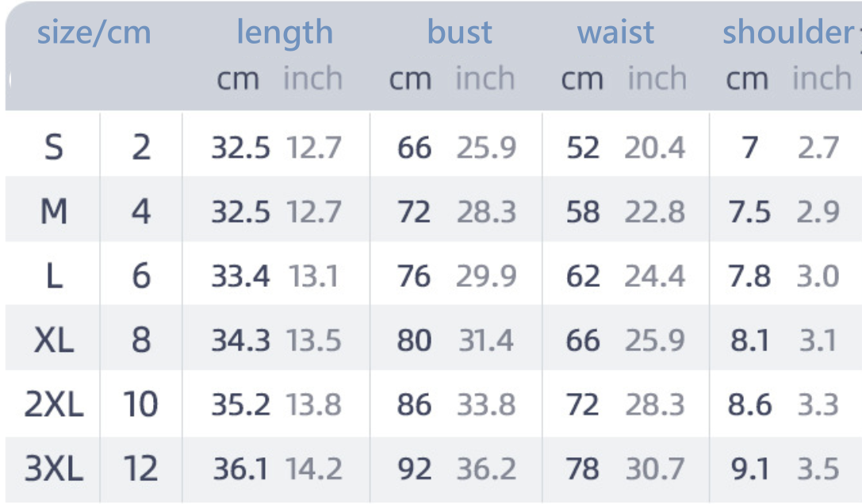
Task: Click the bust column header
Action: [460, 32]
